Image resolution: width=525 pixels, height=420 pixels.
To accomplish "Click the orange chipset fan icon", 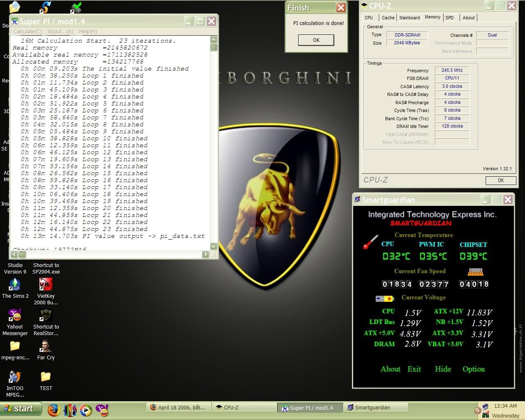I will coord(475,272).
